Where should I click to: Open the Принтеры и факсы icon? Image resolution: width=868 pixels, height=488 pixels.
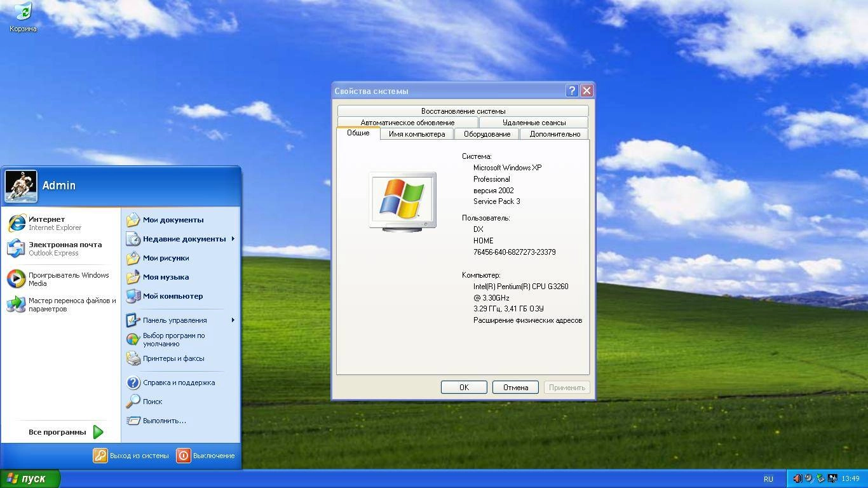tap(133, 358)
